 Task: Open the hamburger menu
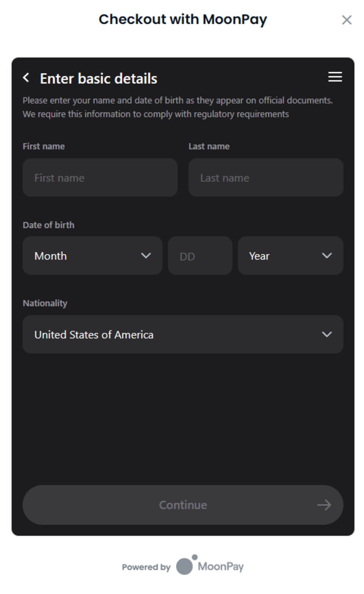tap(335, 77)
